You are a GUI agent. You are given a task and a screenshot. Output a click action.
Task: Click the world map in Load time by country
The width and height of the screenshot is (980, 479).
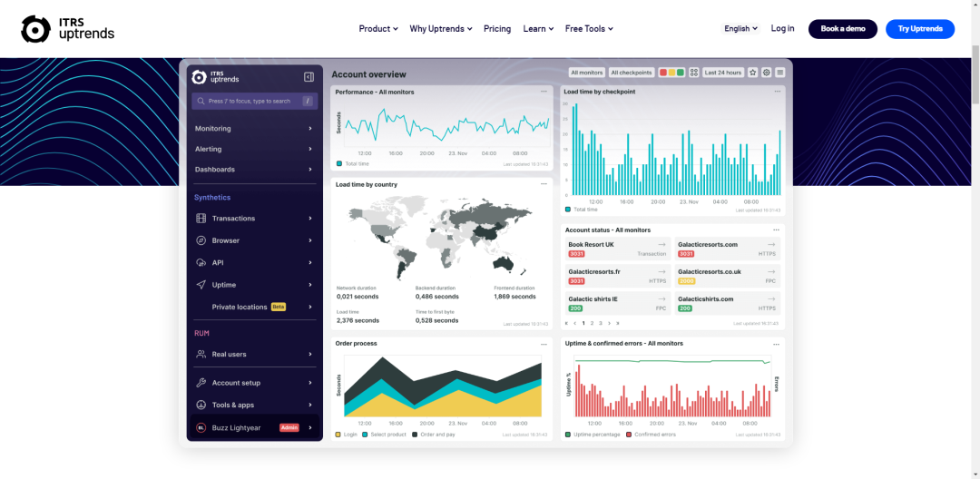click(x=441, y=236)
